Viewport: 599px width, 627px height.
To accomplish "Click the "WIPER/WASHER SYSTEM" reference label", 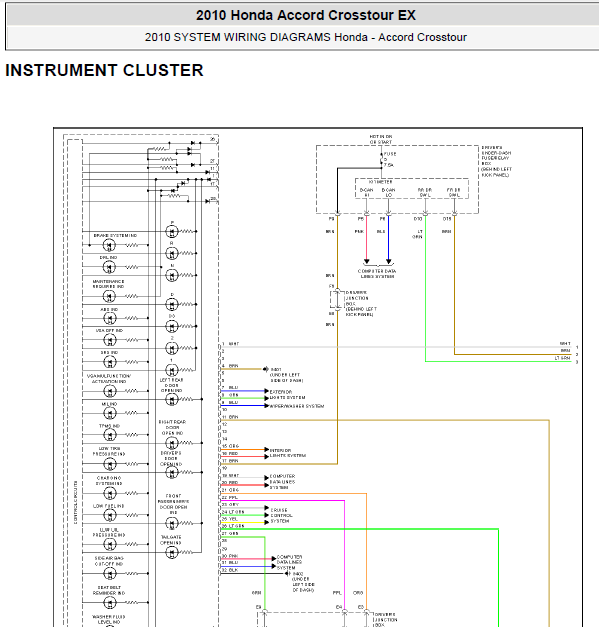I will 296,406.
